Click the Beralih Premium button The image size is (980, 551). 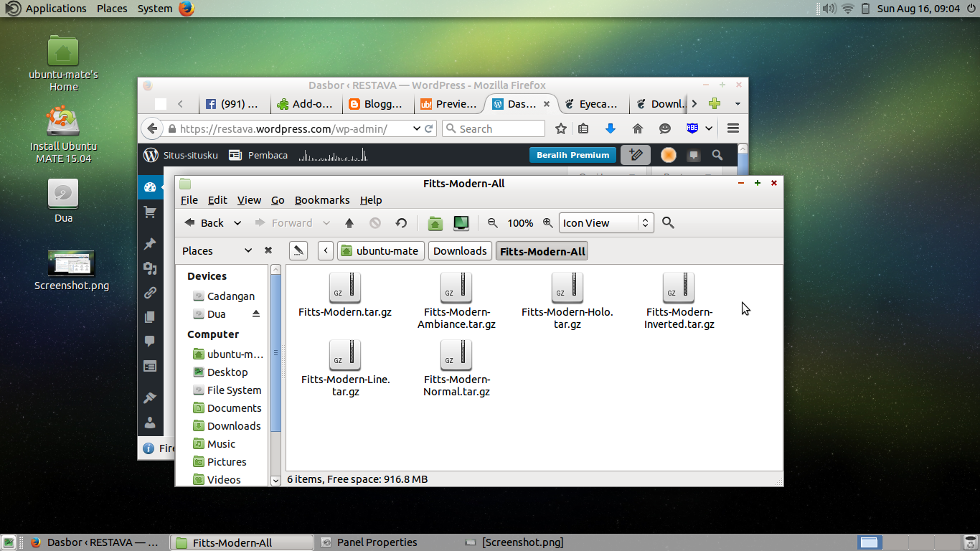(573, 155)
